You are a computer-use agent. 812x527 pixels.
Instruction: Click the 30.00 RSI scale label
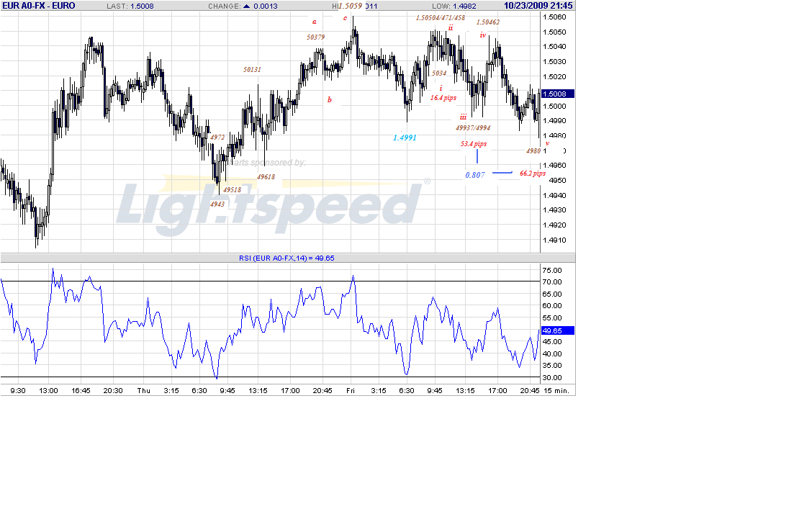tap(551, 378)
